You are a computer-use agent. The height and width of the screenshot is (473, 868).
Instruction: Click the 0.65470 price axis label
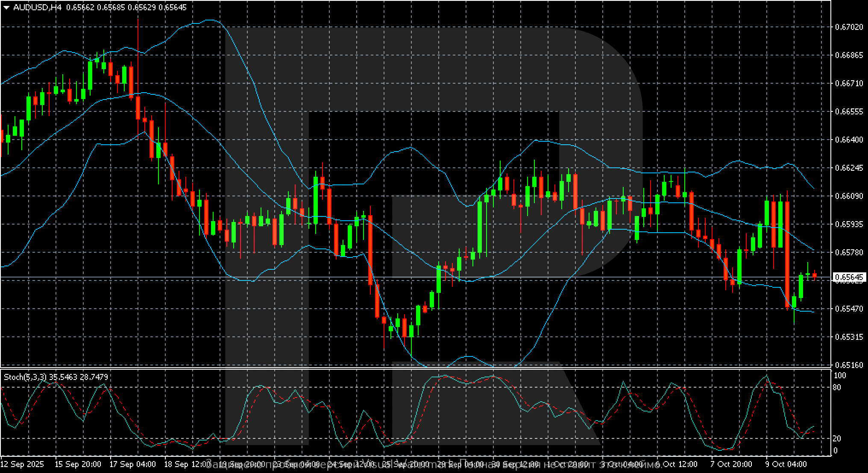pos(848,309)
